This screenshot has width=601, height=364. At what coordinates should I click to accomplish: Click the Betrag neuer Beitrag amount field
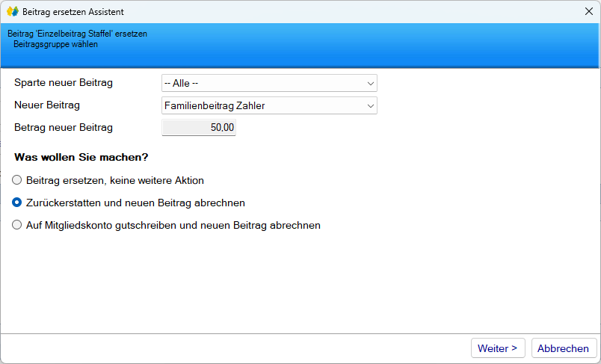pos(199,128)
